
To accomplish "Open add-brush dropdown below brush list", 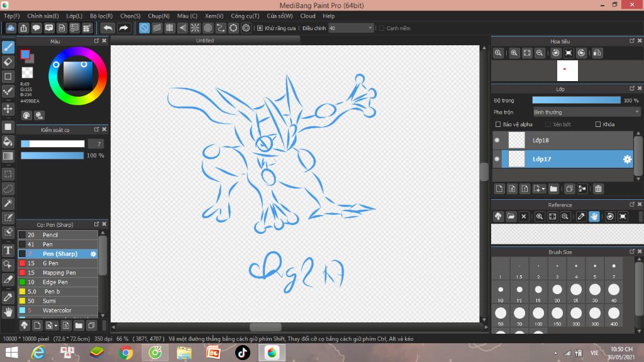I will point(56,326).
